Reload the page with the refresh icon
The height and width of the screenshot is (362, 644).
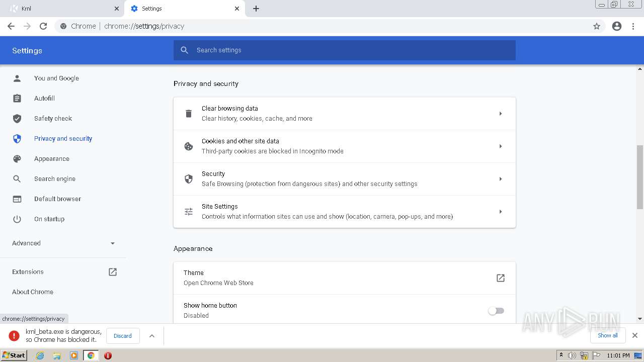(43, 26)
